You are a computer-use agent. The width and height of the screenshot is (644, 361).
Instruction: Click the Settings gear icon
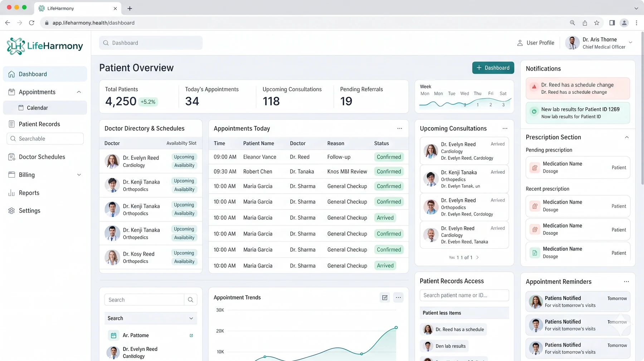coord(11,211)
